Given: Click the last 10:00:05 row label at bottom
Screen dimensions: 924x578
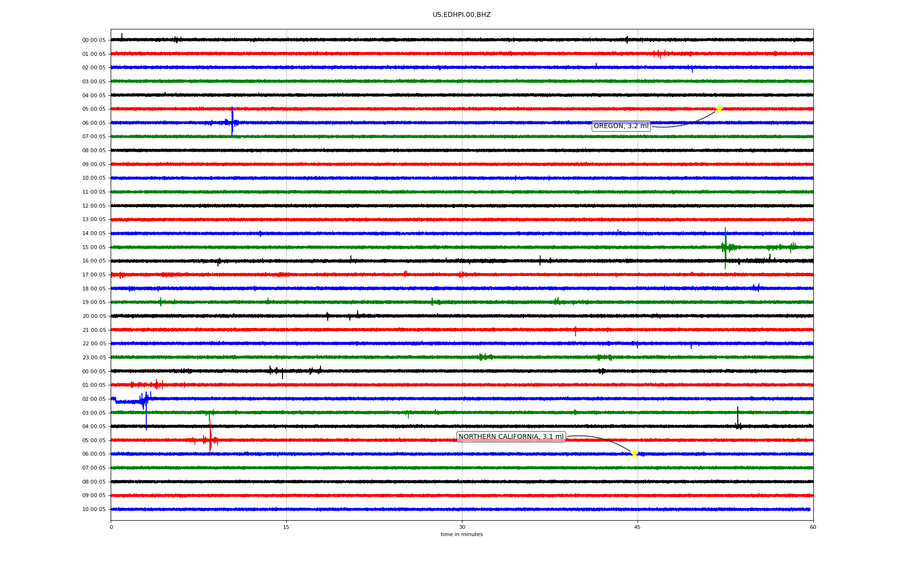Looking at the screenshot, I should pyautogui.click(x=94, y=510).
